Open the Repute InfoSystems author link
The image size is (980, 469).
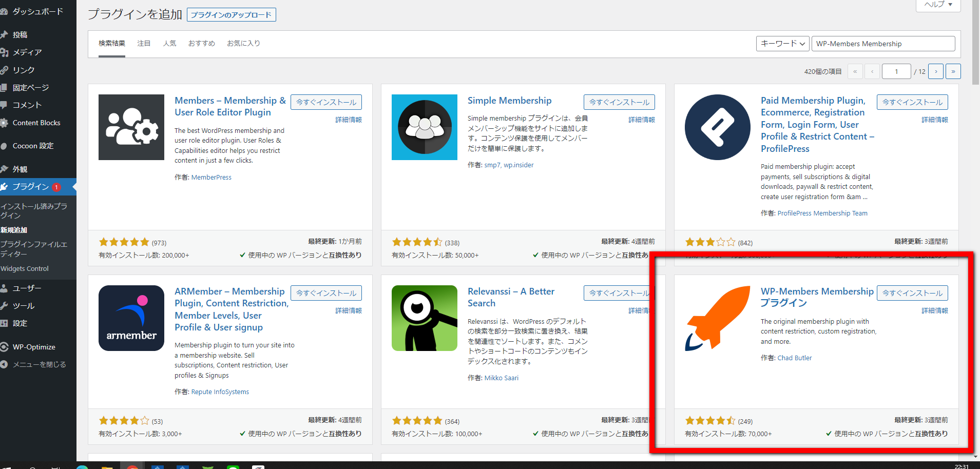pyautogui.click(x=220, y=392)
